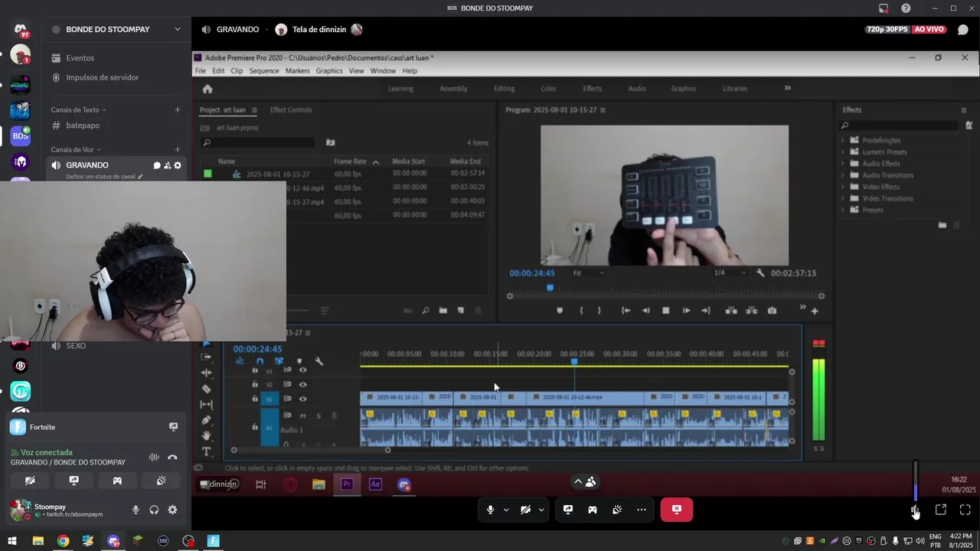Open the Stoompay profile avatar

tap(20, 510)
